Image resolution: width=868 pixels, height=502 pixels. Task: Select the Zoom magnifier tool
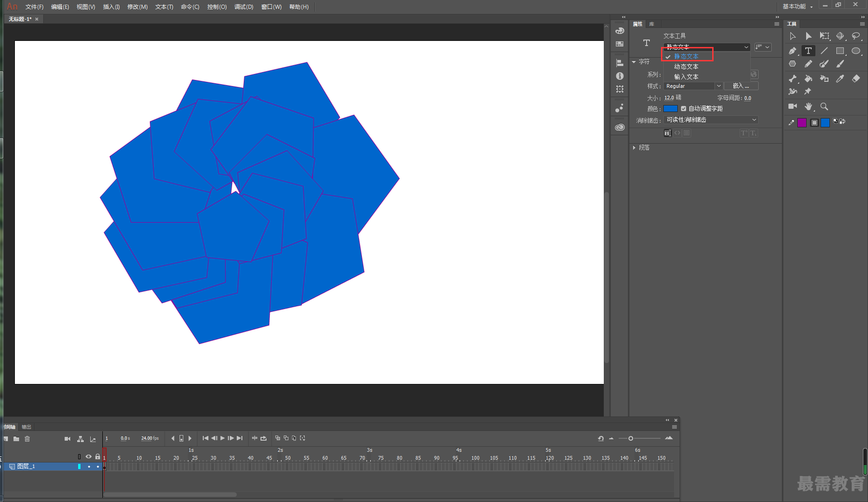(x=824, y=106)
